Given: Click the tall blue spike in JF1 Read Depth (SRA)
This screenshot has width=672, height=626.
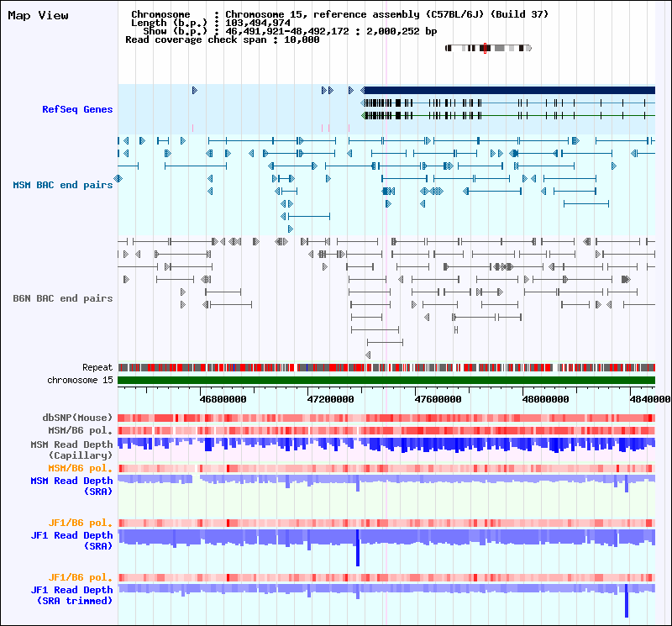Looking at the screenshot, I should 358,548.
